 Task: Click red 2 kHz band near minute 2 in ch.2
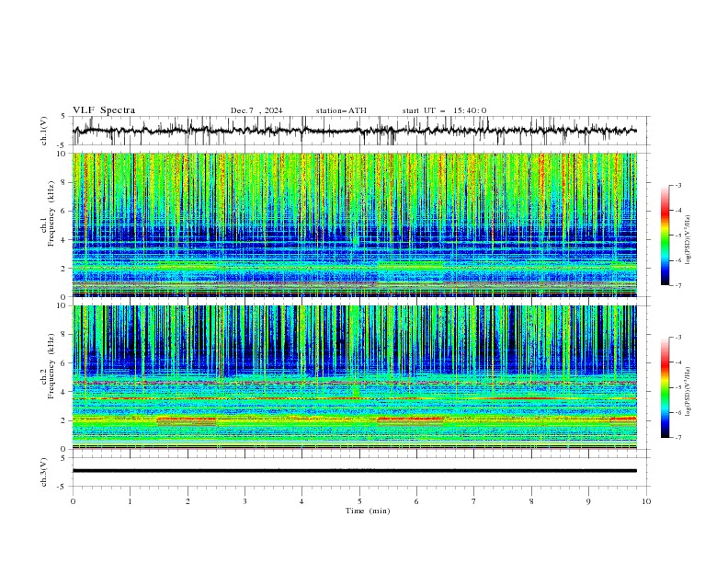tap(187, 419)
